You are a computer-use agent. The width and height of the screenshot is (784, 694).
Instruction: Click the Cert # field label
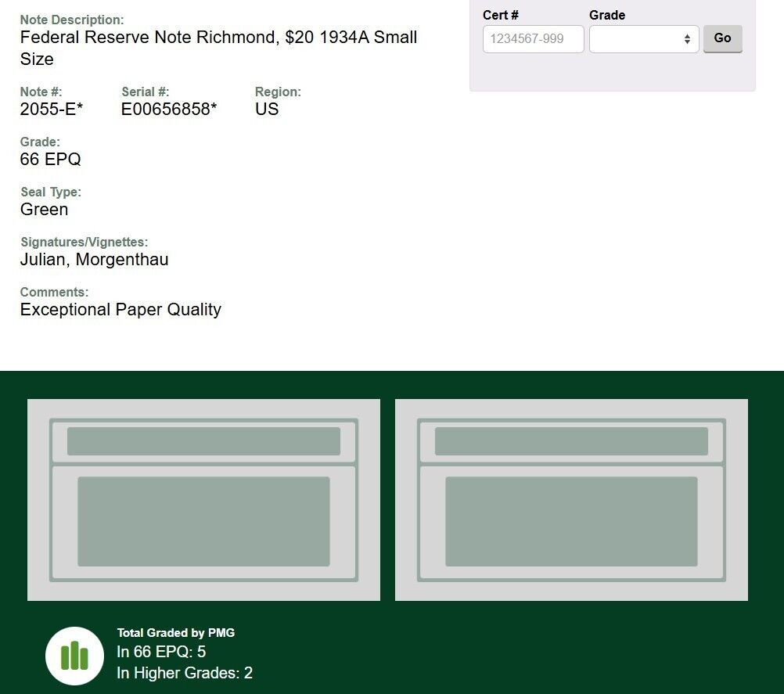coord(501,15)
